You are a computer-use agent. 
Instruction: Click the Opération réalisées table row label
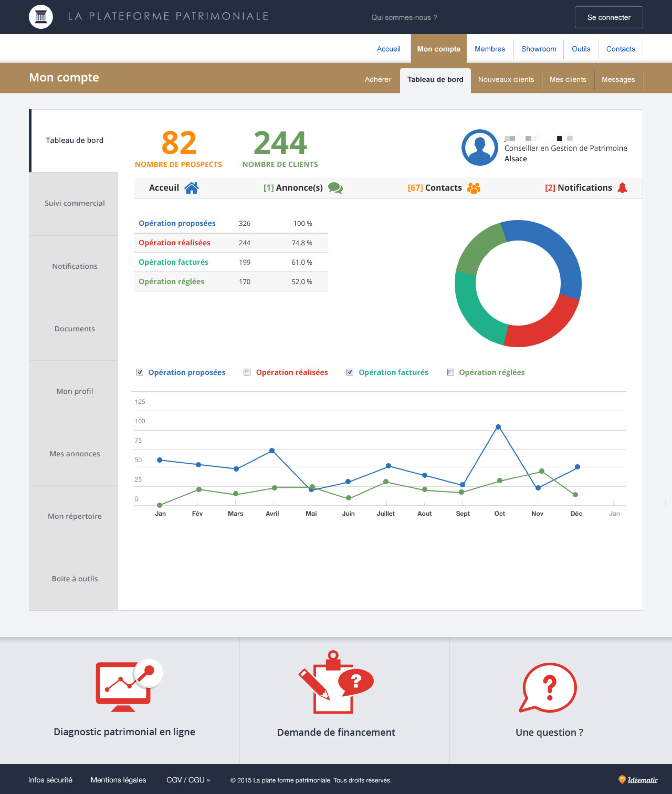pyautogui.click(x=174, y=243)
